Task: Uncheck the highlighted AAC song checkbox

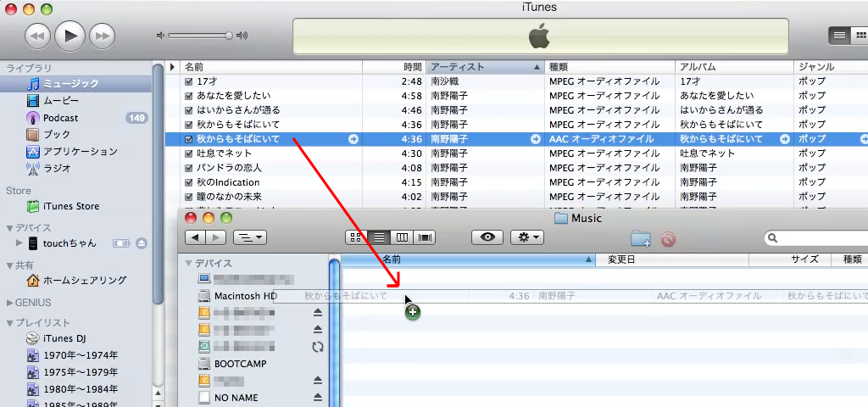Action: coord(189,139)
